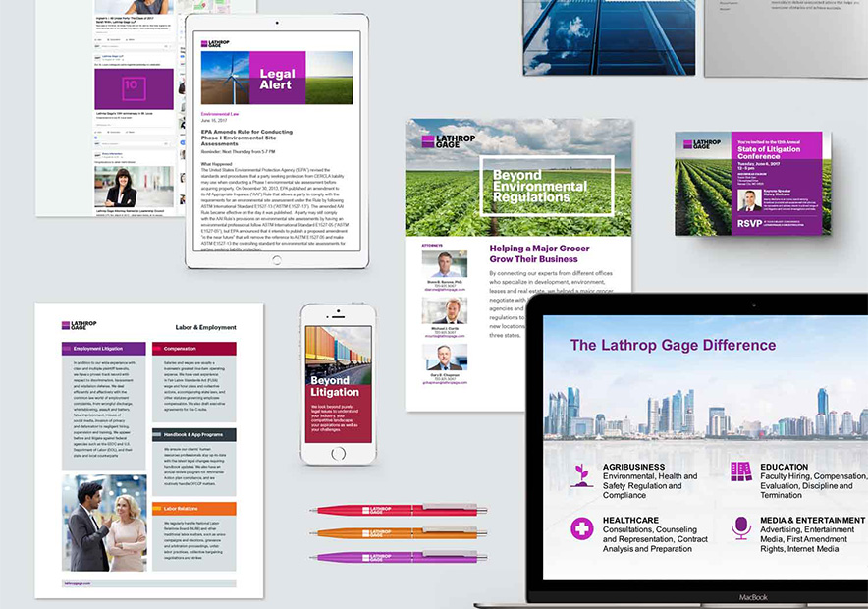Screen dimensions: 868x609
Task: Select the purple Lathrop Gage pen
Action: pyautogui.click(x=398, y=557)
